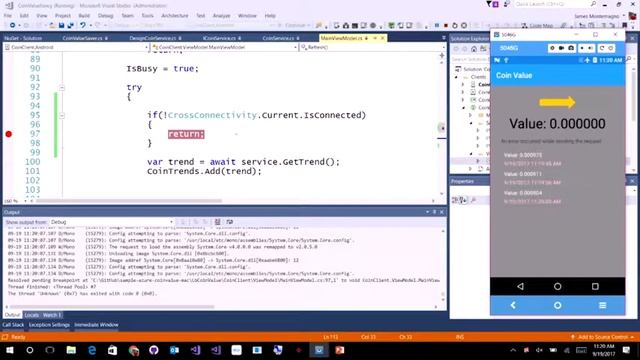Click the emulator screenshot camera icon
This screenshot has height=360, width=640.
click(x=571, y=48)
